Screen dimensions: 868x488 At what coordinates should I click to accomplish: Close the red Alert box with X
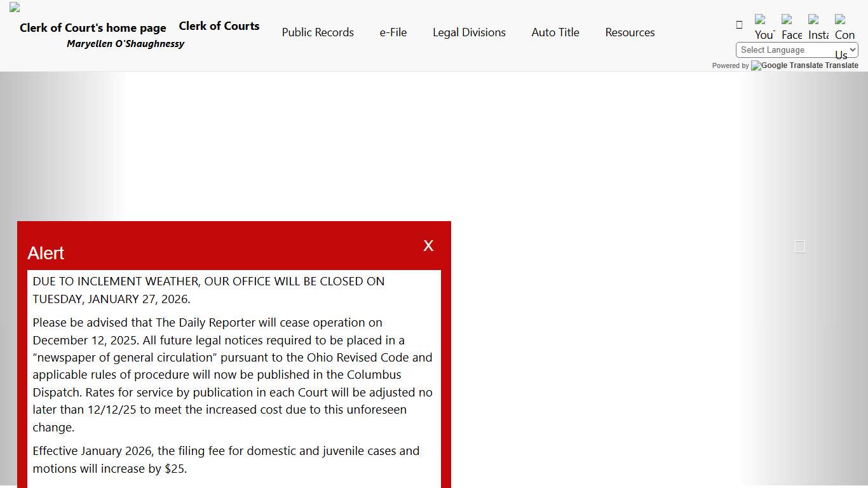click(x=428, y=246)
